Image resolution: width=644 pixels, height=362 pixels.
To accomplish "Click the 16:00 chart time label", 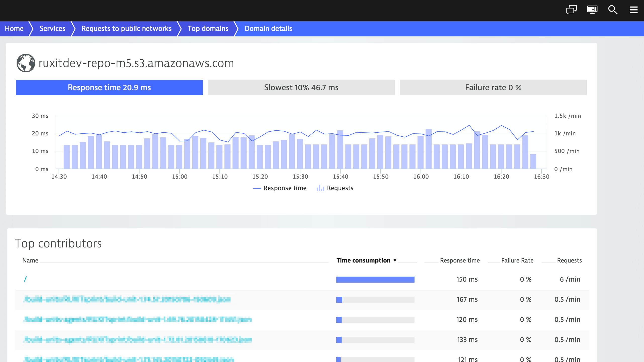I will [421, 177].
